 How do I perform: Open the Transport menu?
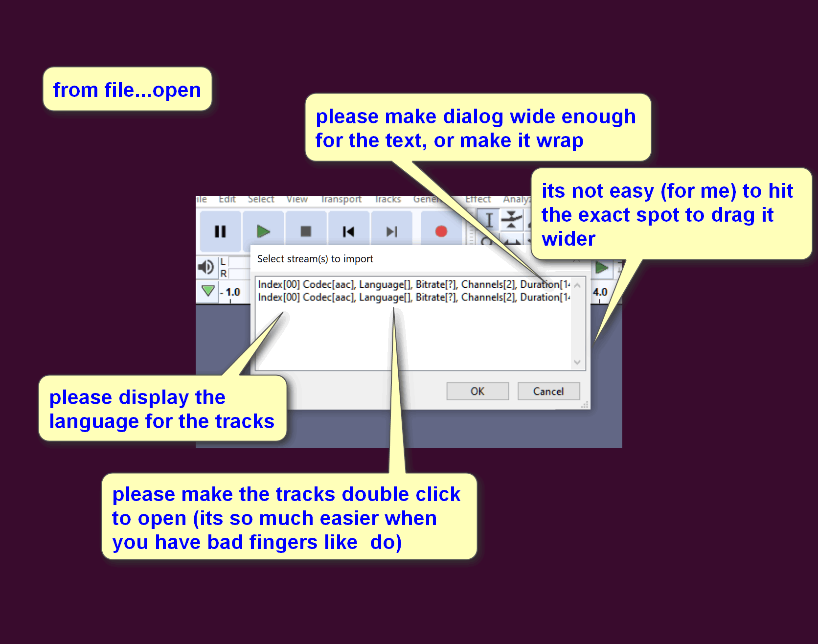(x=341, y=199)
